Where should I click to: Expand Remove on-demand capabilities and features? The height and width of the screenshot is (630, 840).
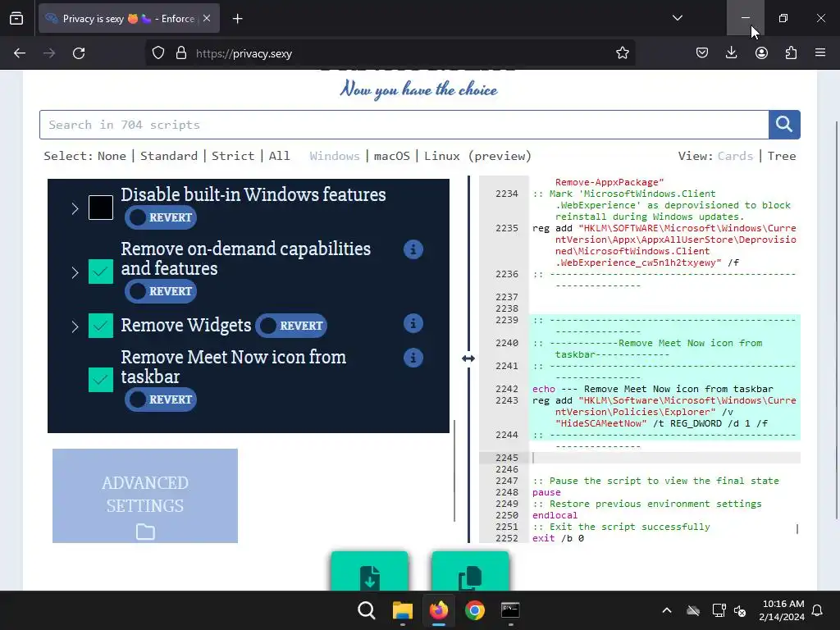tap(75, 272)
